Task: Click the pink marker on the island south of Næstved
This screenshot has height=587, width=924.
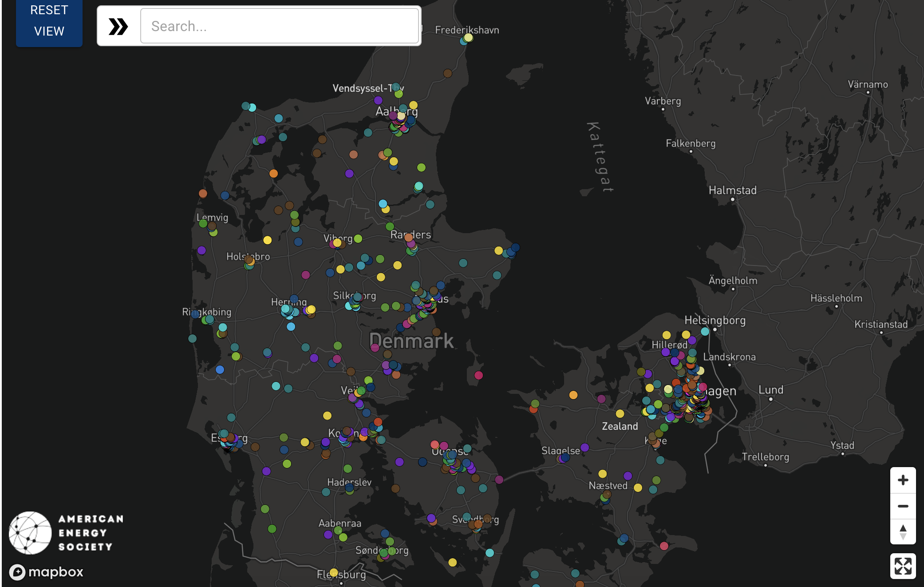Action: 664,546
